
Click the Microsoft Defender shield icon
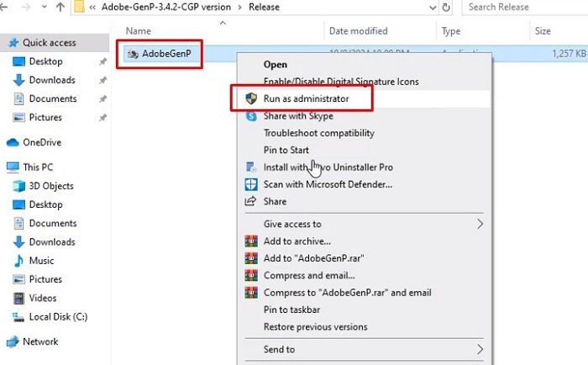[251, 184]
